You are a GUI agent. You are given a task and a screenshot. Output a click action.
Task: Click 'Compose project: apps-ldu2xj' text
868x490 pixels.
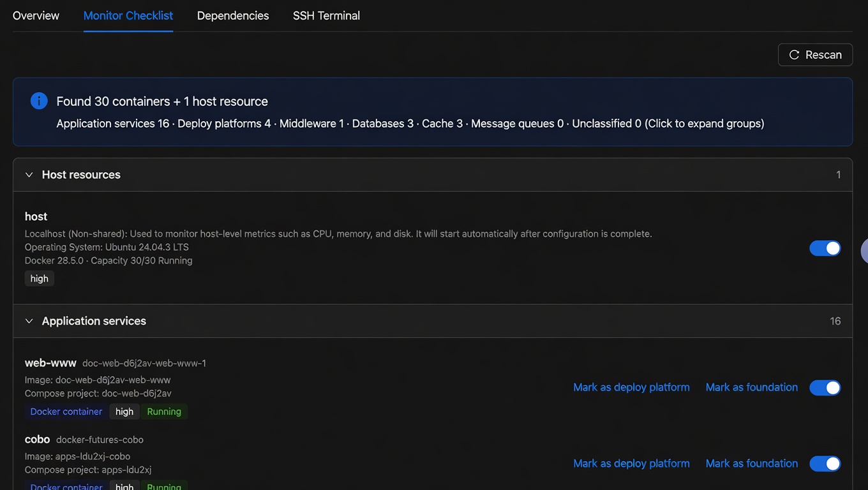[88, 470]
